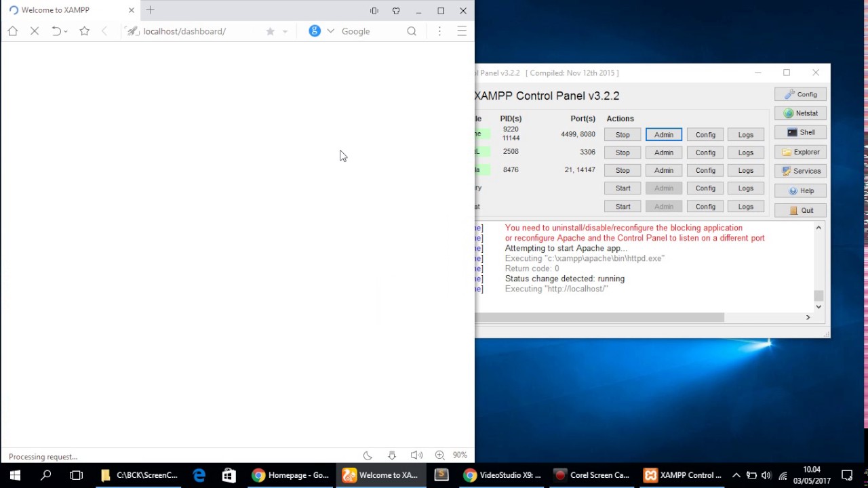Open Task View on taskbar
The height and width of the screenshot is (488, 868).
coord(76,475)
